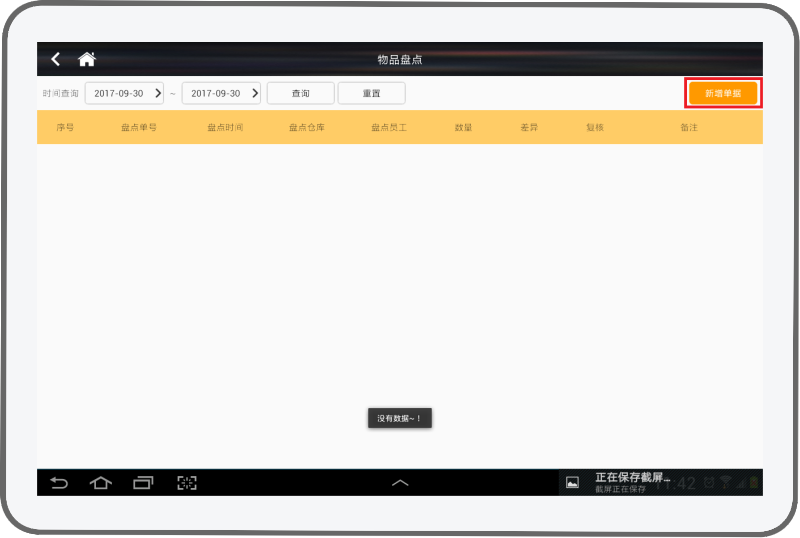Tap the back arrow in the title bar
This screenshot has height=538, width=800.
coord(56,60)
